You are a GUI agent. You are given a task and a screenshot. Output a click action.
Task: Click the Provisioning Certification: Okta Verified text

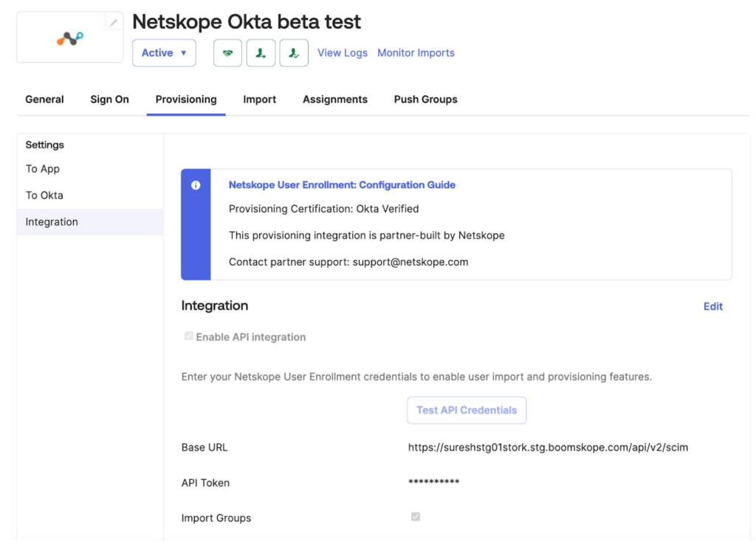323,209
